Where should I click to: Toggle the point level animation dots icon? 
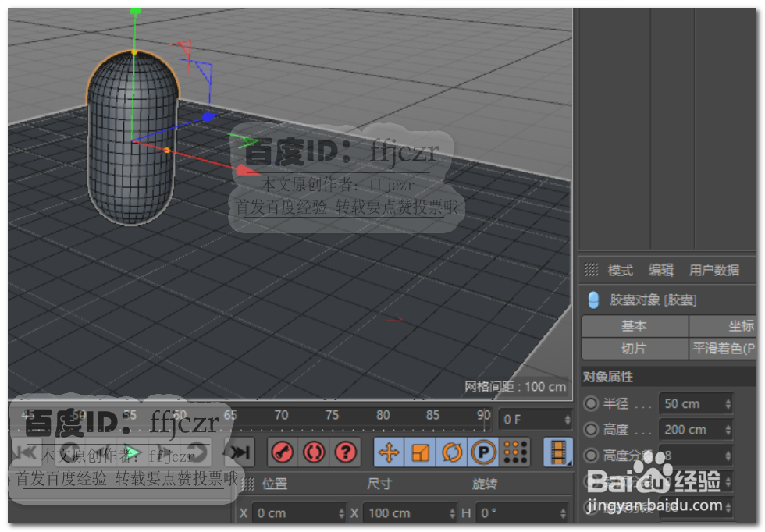515,452
